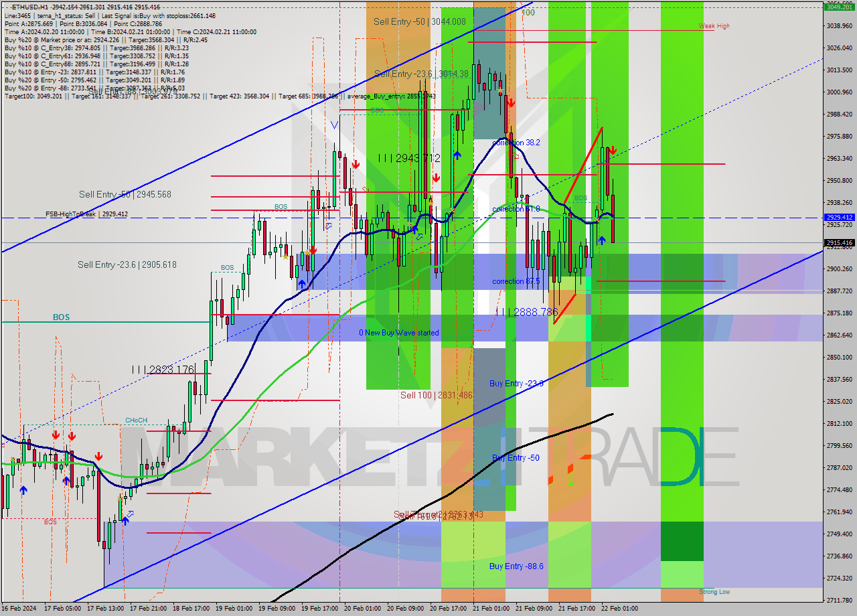
Task: Click the 2875.180 price axis value
Action: (840, 313)
